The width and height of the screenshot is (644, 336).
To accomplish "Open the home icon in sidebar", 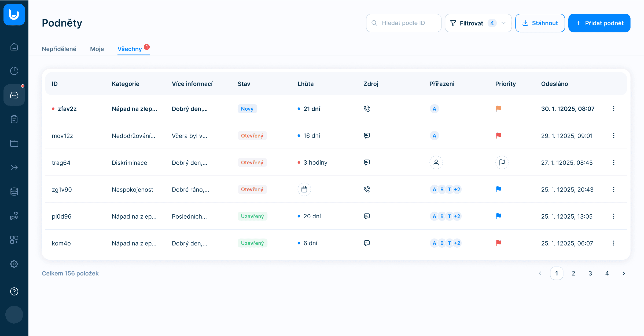I will point(14,47).
